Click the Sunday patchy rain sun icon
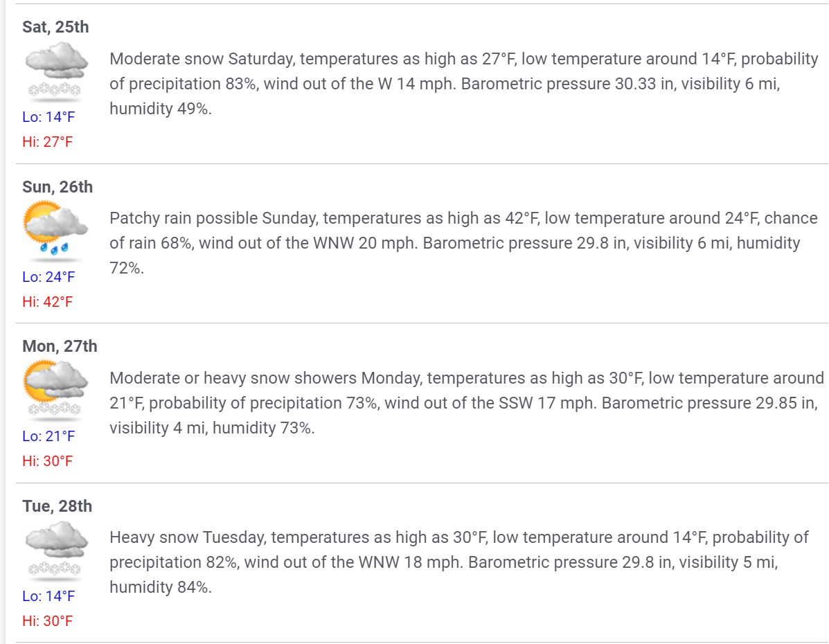The image size is (829, 644). point(55,231)
